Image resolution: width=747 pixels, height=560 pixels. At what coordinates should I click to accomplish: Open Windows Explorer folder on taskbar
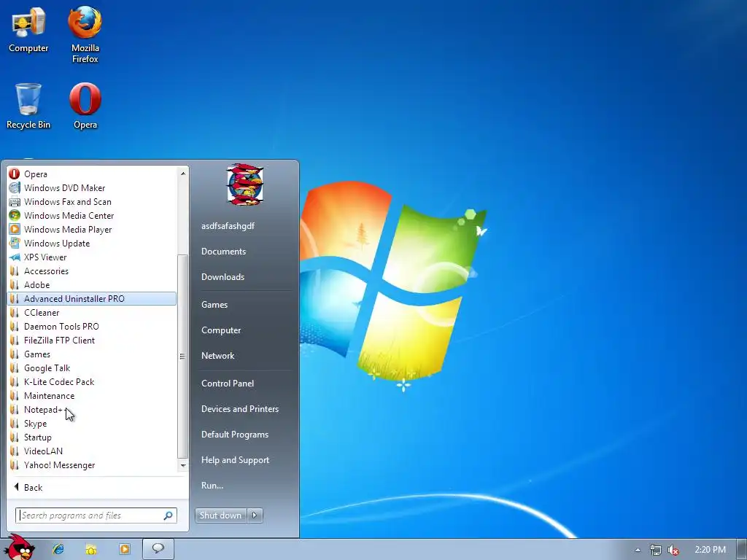(x=91, y=549)
